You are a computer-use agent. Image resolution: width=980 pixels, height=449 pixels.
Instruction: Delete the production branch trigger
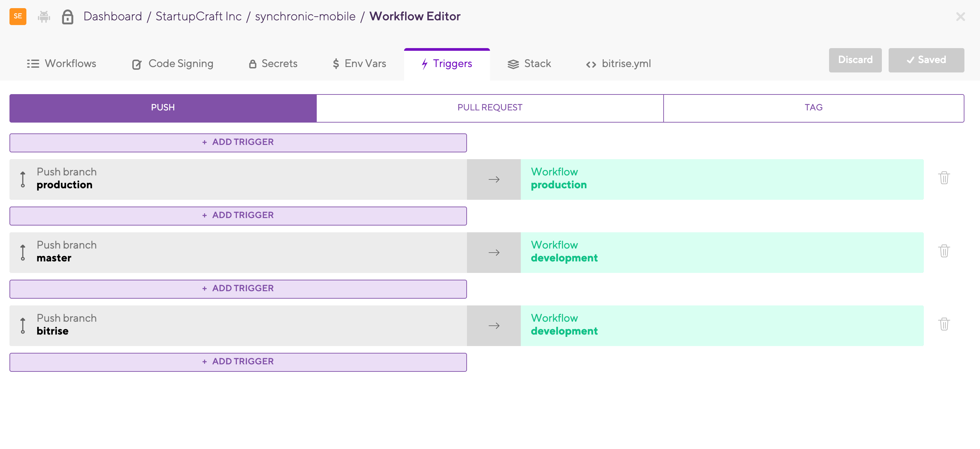point(944,178)
